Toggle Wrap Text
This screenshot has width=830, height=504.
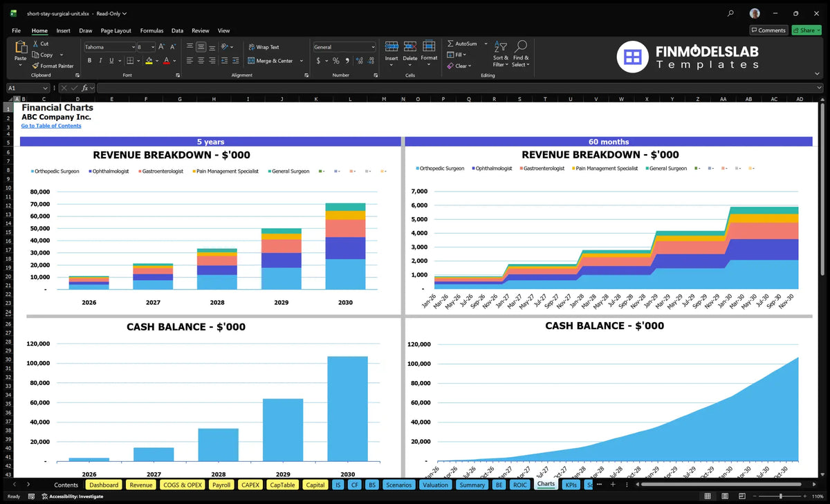264,47
